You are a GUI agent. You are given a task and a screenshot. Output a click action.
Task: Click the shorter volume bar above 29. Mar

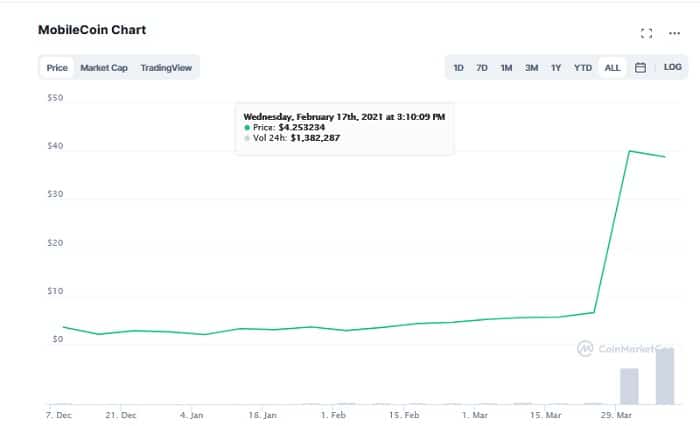pos(629,386)
